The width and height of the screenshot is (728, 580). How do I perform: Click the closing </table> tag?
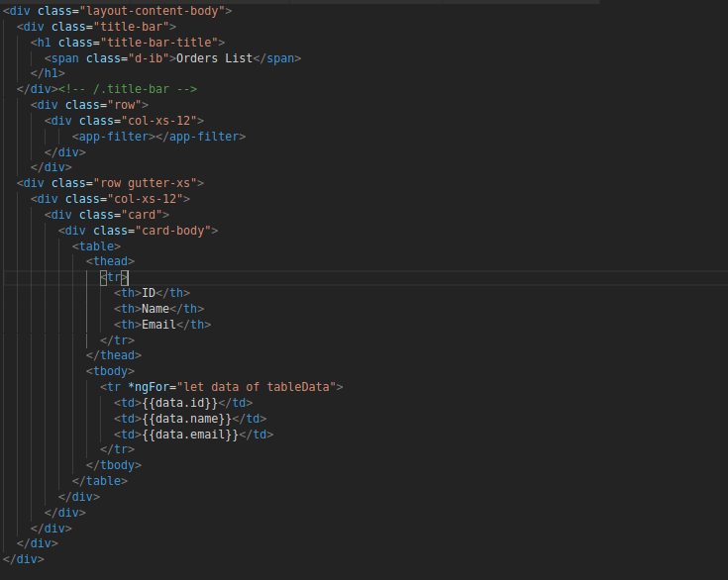click(x=100, y=480)
